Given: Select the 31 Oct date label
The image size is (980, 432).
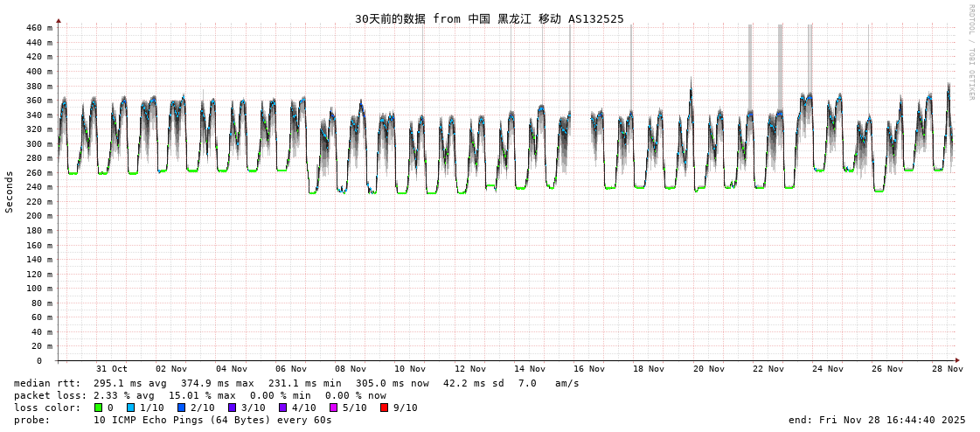Looking at the screenshot, I should coord(112,369).
